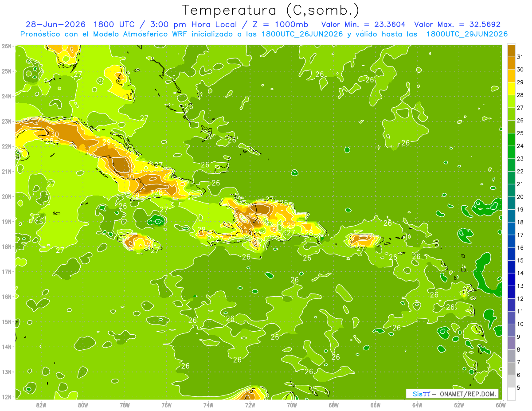Viewport: 532px width, 411px height.
Task: Click the "18N" latitude axis label
Action: pos(7,247)
